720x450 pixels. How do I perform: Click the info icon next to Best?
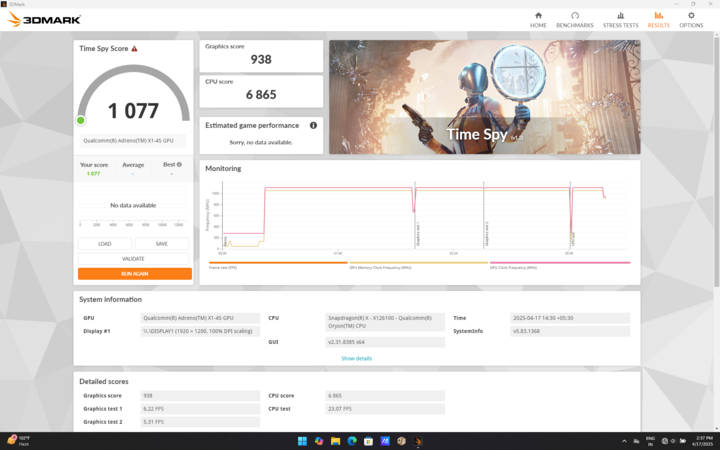pos(179,164)
